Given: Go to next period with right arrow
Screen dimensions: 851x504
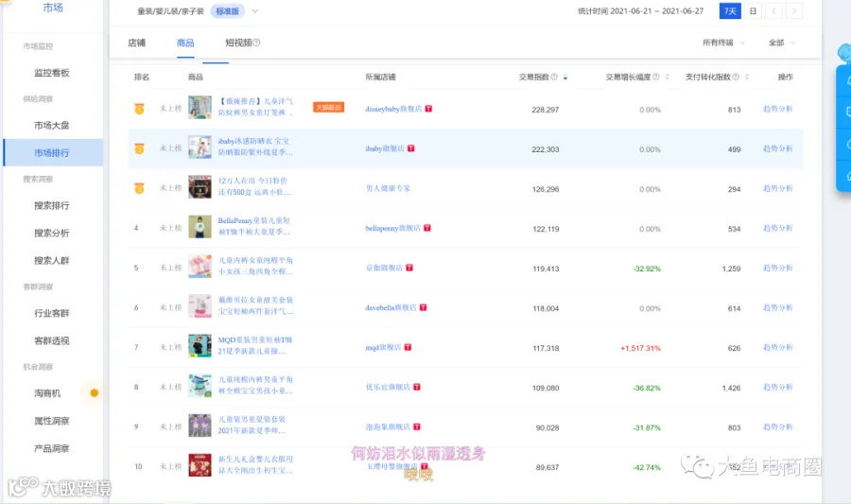Looking at the screenshot, I should tap(794, 10).
